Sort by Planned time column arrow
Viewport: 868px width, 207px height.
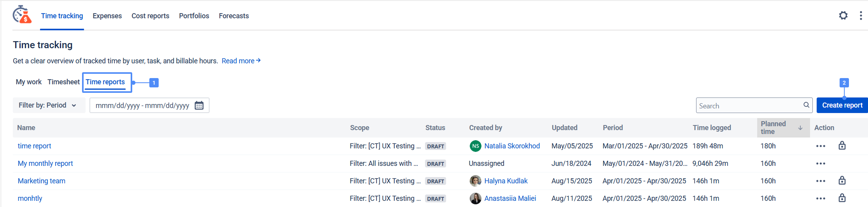click(x=800, y=128)
